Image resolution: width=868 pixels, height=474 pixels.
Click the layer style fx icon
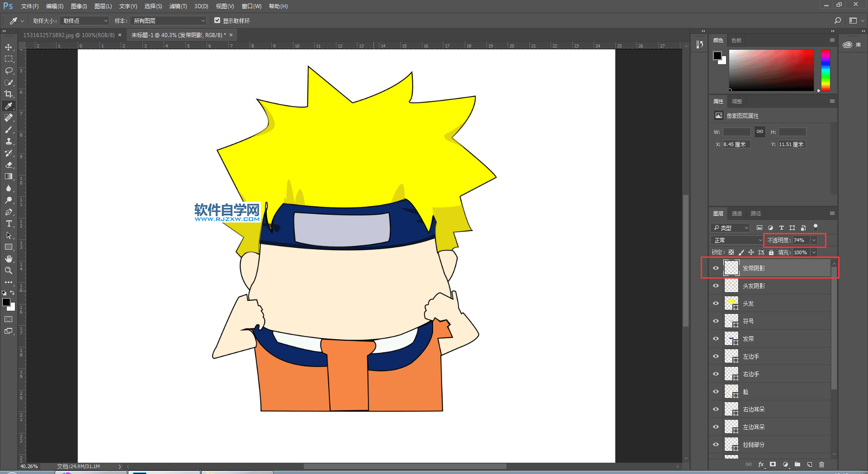(761, 465)
